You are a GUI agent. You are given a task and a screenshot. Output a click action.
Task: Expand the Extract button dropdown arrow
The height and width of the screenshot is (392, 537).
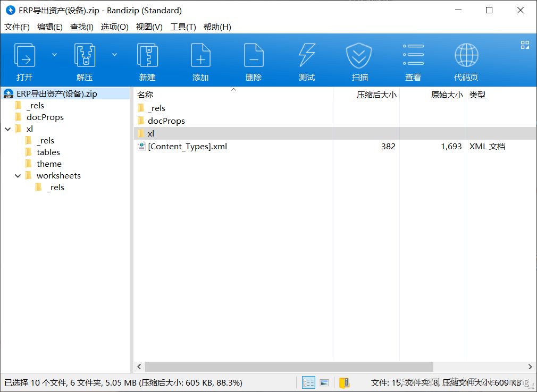115,55
